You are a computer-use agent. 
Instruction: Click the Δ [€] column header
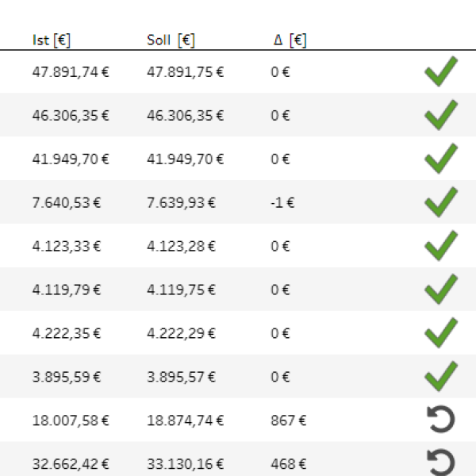(x=290, y=40)
